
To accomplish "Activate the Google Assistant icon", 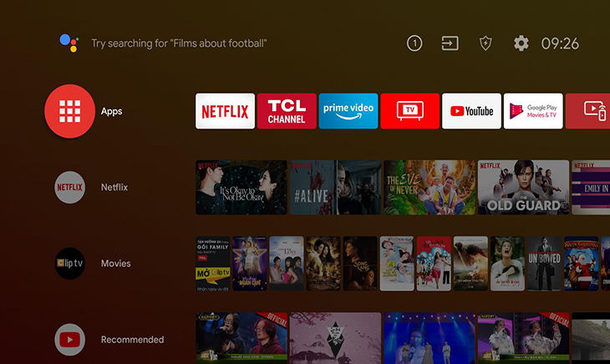I will 69,43.
